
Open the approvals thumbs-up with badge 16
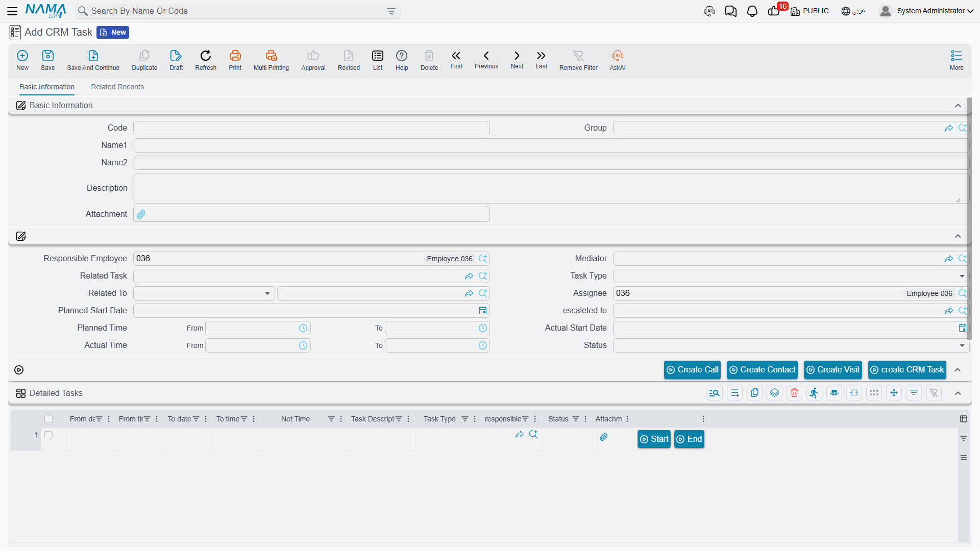tap(774, 11)
